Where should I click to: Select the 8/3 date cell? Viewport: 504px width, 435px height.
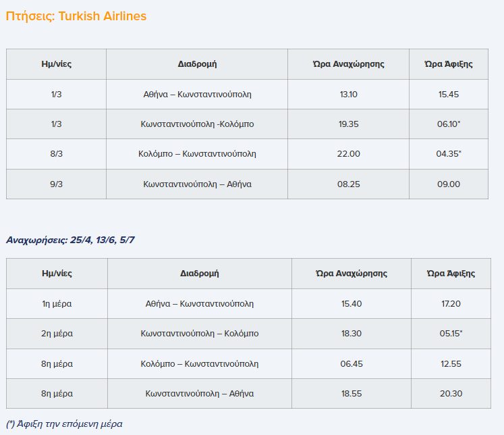56,154
